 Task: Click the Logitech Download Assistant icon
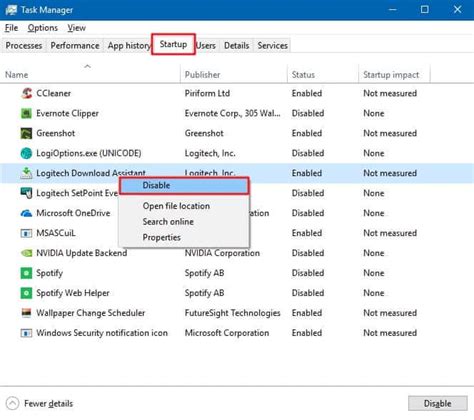(x=26, y=173)
